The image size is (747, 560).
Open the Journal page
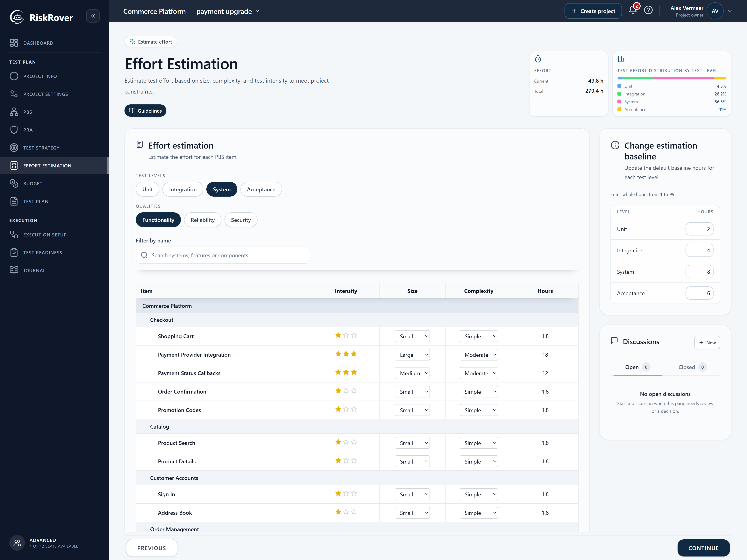(x=54, y=270)
